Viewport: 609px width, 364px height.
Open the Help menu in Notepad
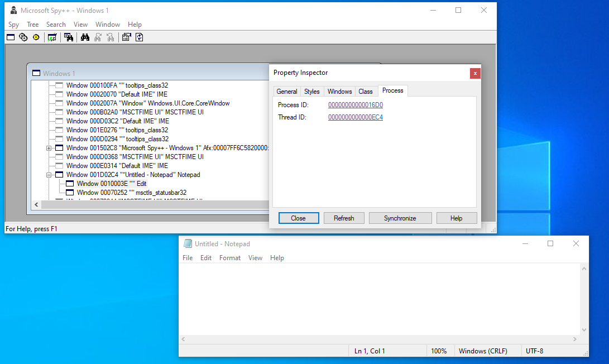(x=277, y=258)
